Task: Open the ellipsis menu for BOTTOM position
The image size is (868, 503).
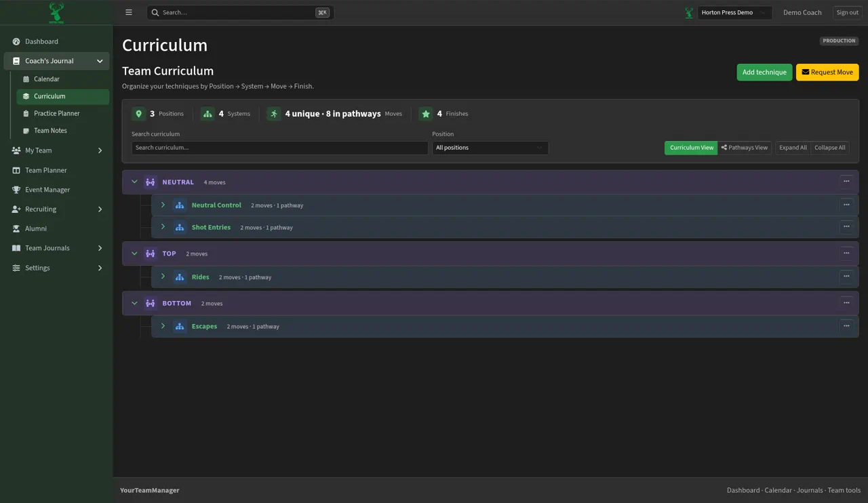Action: pos(846,303)
